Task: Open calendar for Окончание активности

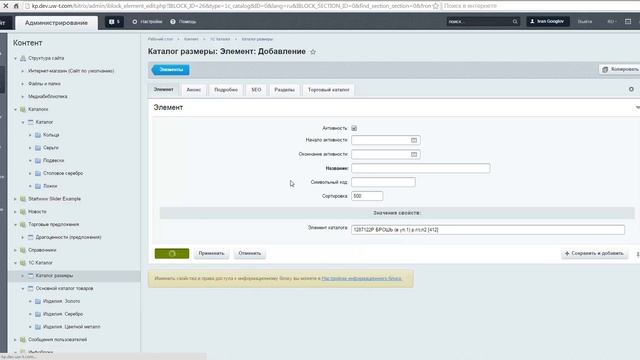Action: point(414,154)
